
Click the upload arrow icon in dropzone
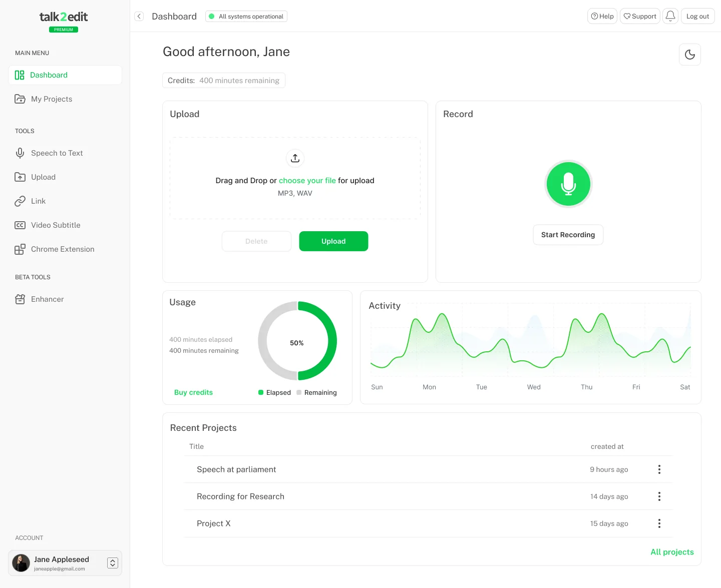click(295, 158)
